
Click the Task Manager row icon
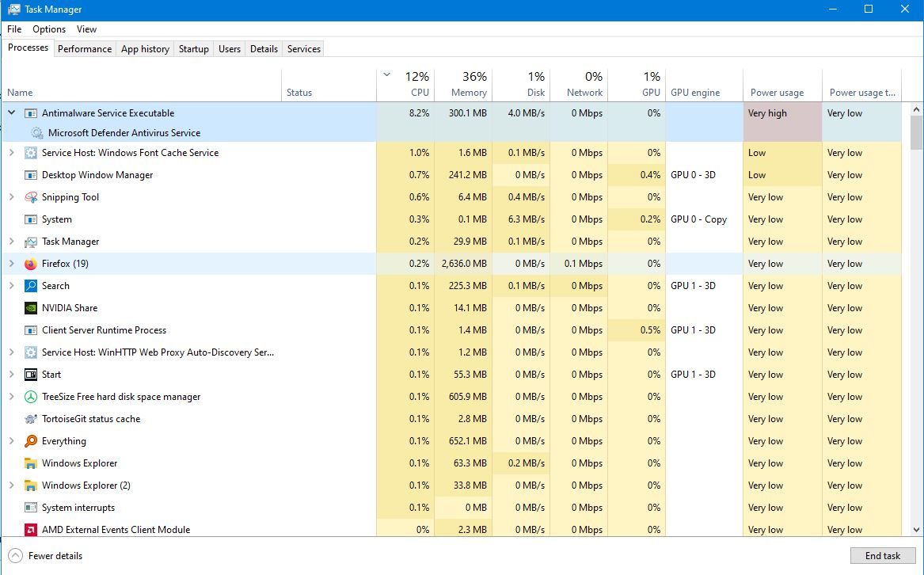tap(31, 242)
